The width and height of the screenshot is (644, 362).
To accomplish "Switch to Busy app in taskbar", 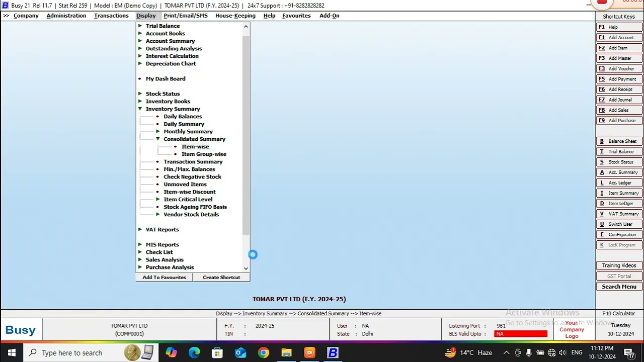I will [x=333, y=353].
